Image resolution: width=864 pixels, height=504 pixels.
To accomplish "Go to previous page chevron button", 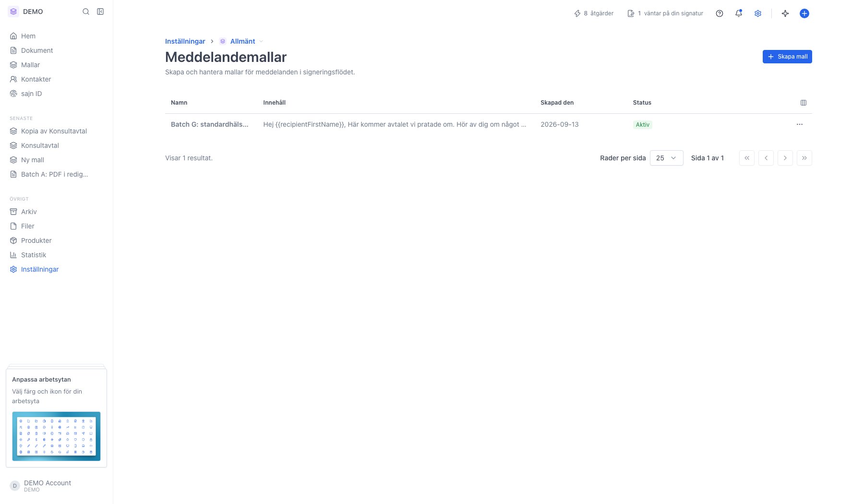I will [x=766, y=158].
